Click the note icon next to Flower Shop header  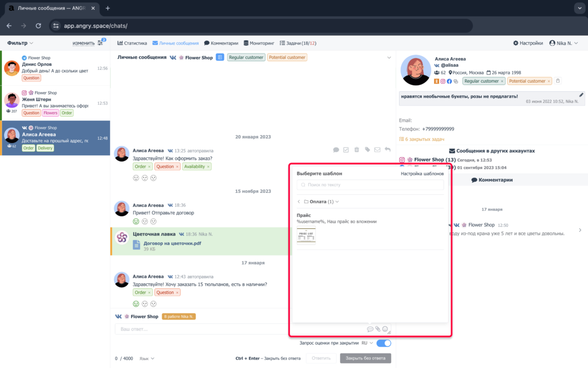point(220,58)
